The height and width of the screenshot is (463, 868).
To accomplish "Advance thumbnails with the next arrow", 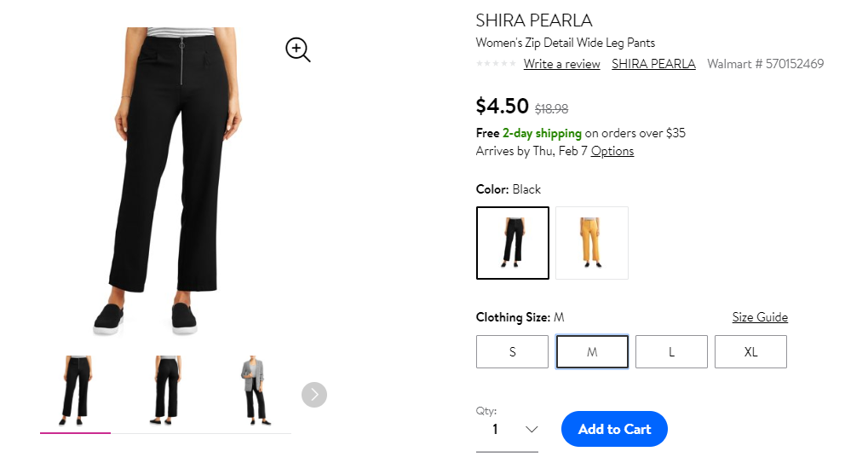I will [313, 395].
